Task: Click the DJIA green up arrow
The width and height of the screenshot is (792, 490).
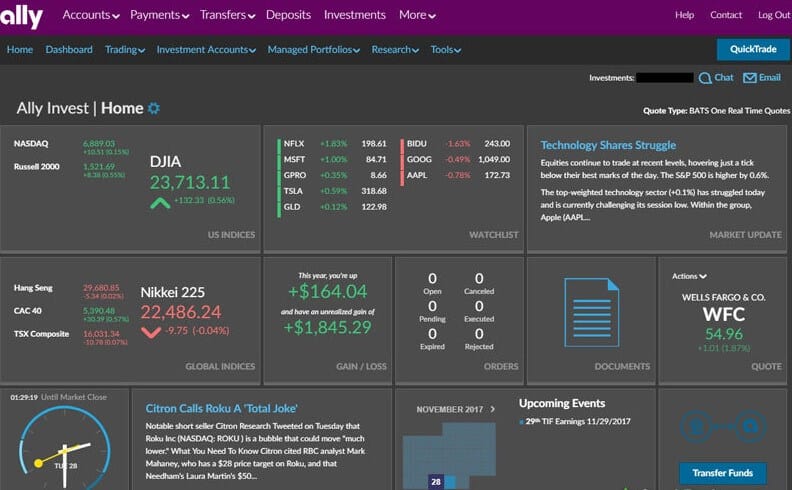Action: tap(160, 203)
